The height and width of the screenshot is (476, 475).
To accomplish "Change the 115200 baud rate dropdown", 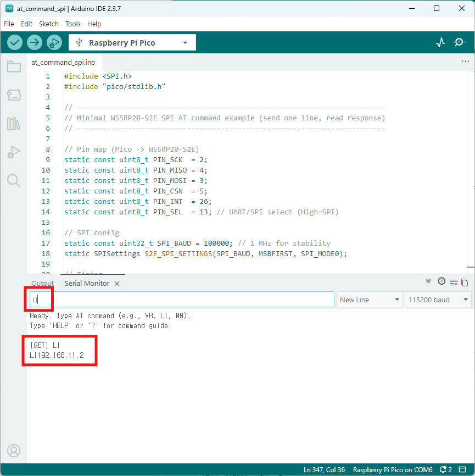I will 438,300.
